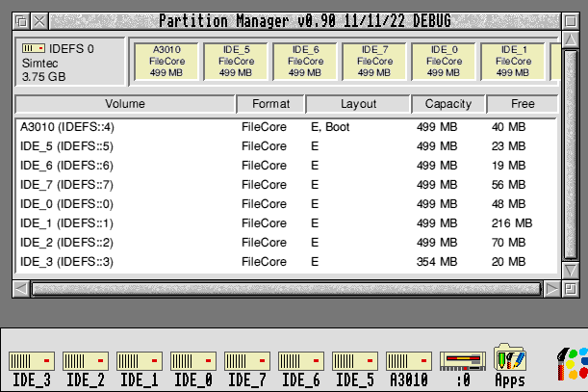Click the 'E, Boot' layout cell

point(330,127)
